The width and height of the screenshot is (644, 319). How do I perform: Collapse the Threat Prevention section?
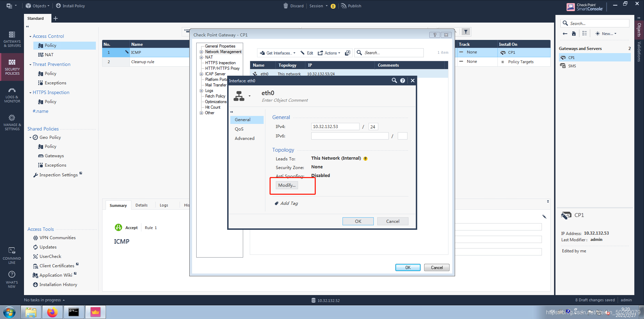[x=30, y=65]
